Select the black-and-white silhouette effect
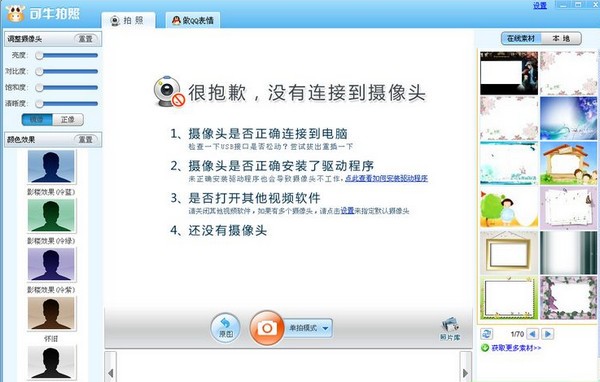Viewport: 600px width, 382px height. point(51,362)
